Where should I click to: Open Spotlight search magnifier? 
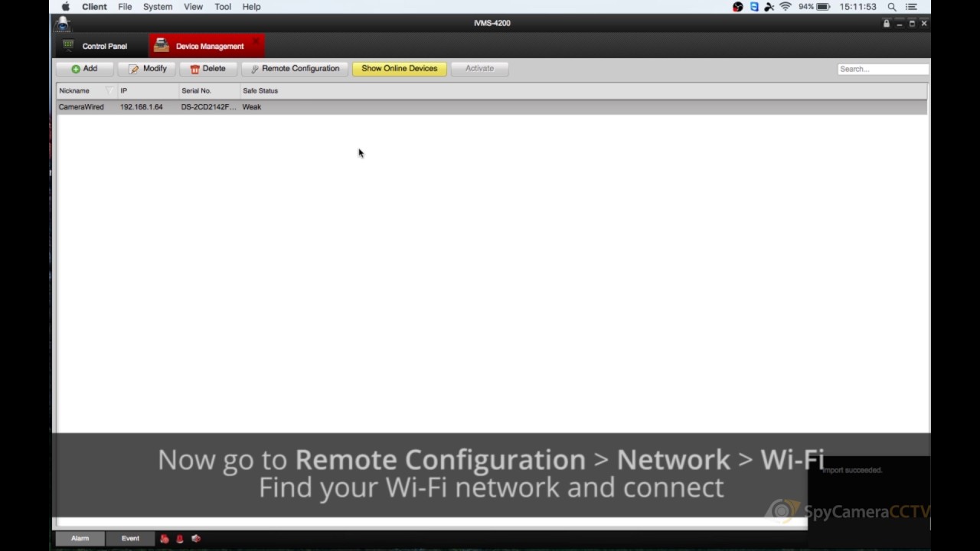892,7
